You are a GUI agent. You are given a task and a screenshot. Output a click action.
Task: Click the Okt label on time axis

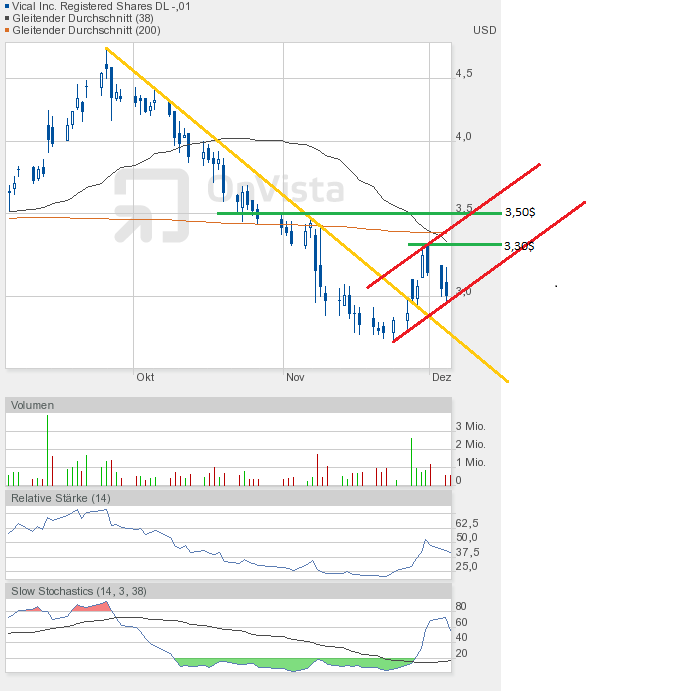coord(145,378)
